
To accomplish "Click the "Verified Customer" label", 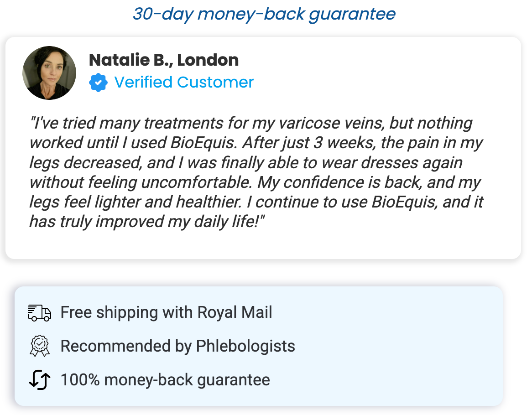I will pos(184,83).
